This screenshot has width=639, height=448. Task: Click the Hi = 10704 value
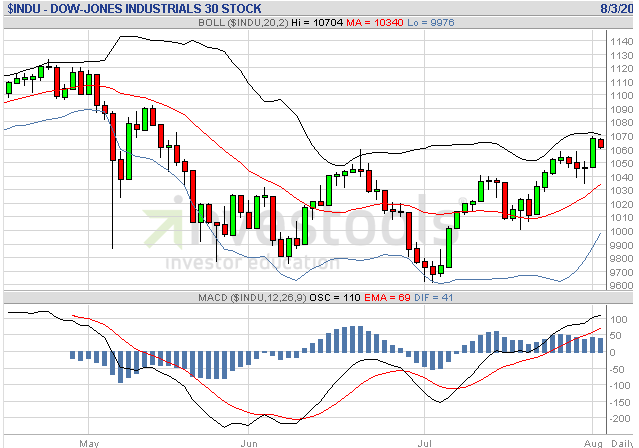pyautogui.click(x=317, y=22)
